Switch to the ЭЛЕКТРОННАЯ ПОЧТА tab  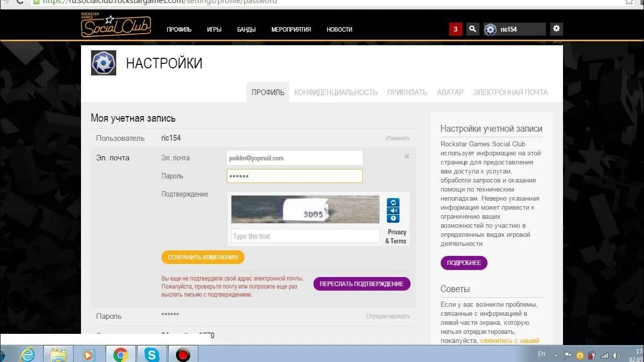point(510,93)
